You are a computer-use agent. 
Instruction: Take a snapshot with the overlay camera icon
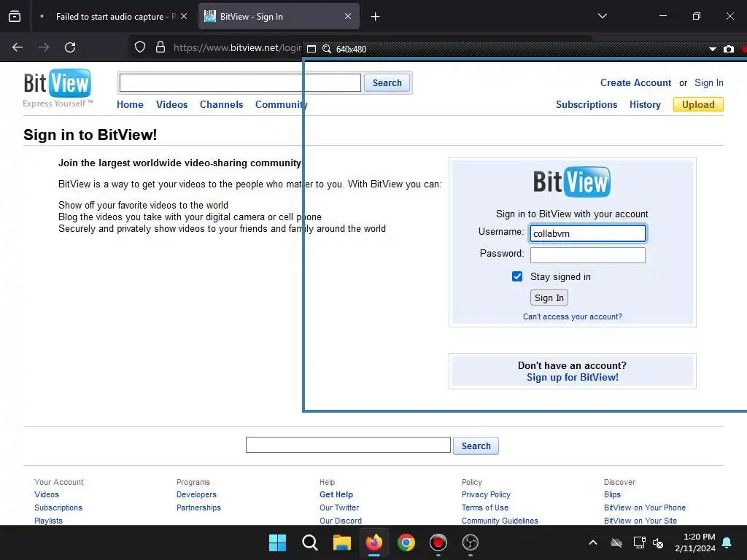(729, 49)
